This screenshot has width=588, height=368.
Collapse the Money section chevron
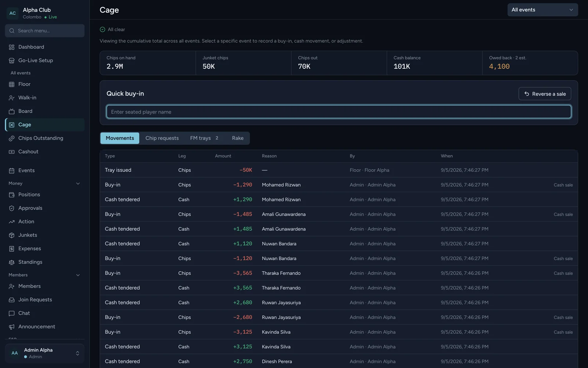[78, 184]
